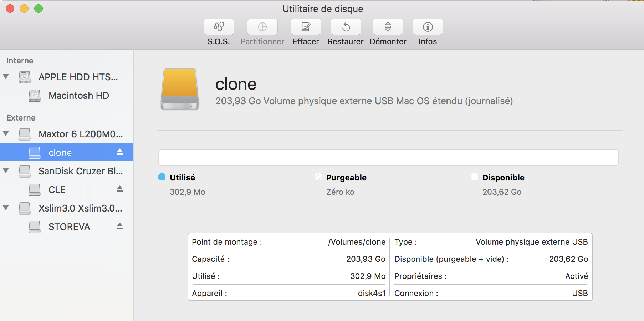Click the green zoom window button

(x=39, y=9)
